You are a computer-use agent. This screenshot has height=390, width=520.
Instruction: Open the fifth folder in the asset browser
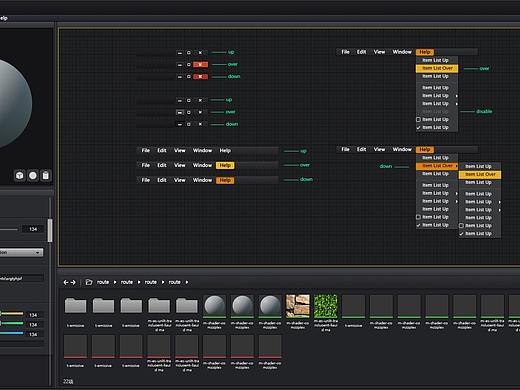coord(187,306)
